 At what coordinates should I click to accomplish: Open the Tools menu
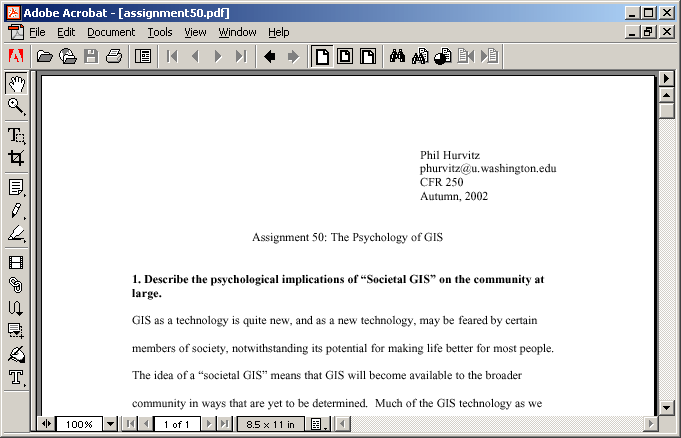[160, 32]
